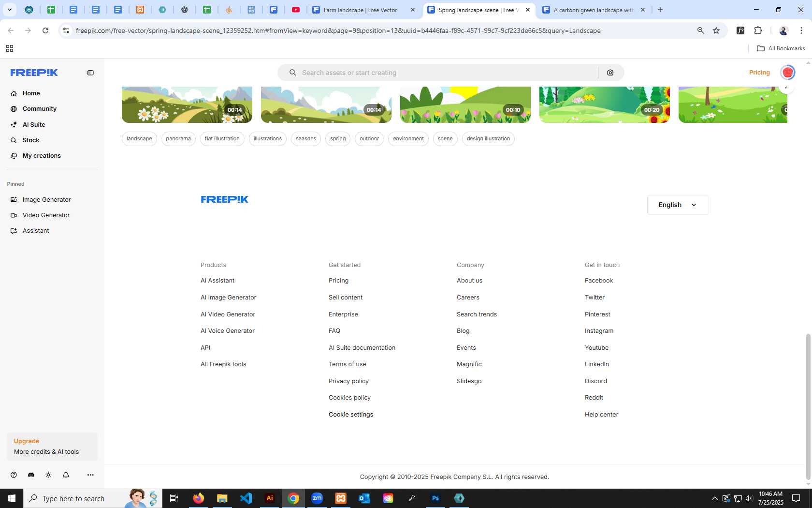Screen dimensions: 812x508
Task: Open AI Suite sparkle icon
Action: (14, 124)
